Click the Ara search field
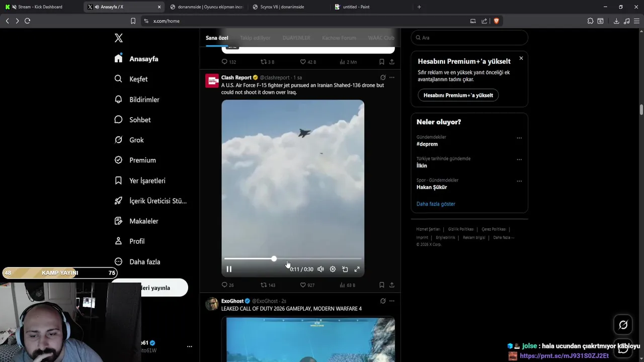Viewport: 644px width, 362px height. point(469,38)
